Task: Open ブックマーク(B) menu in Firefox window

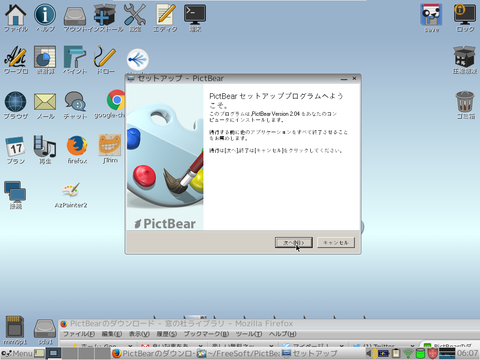Action: click(206, 334)
